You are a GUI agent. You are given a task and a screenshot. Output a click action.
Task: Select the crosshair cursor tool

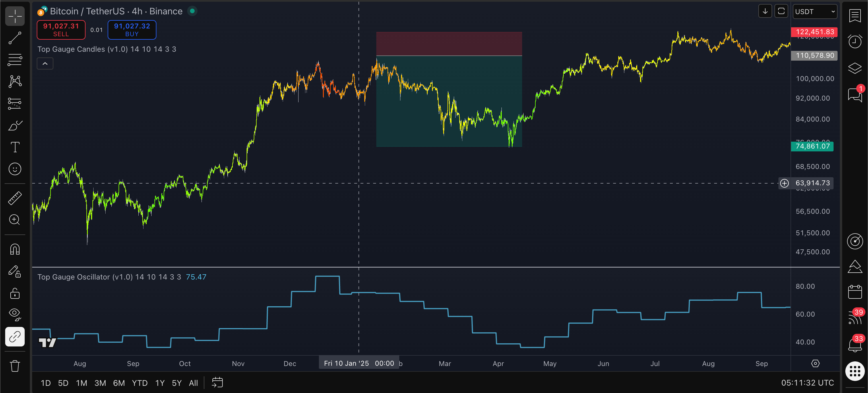(15, 16)
